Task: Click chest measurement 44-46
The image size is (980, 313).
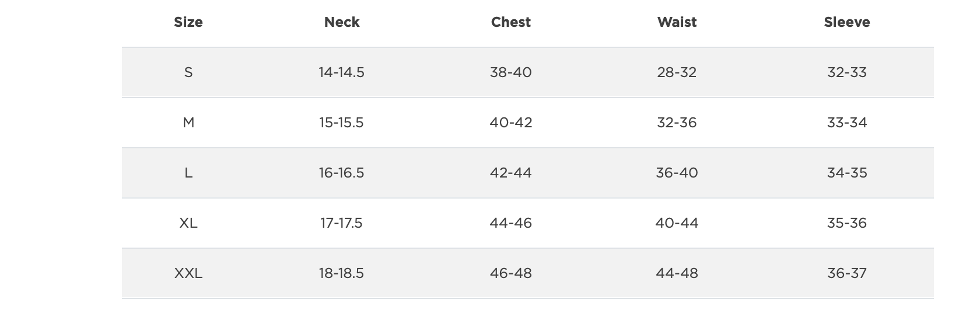Action: coord(511,223)
